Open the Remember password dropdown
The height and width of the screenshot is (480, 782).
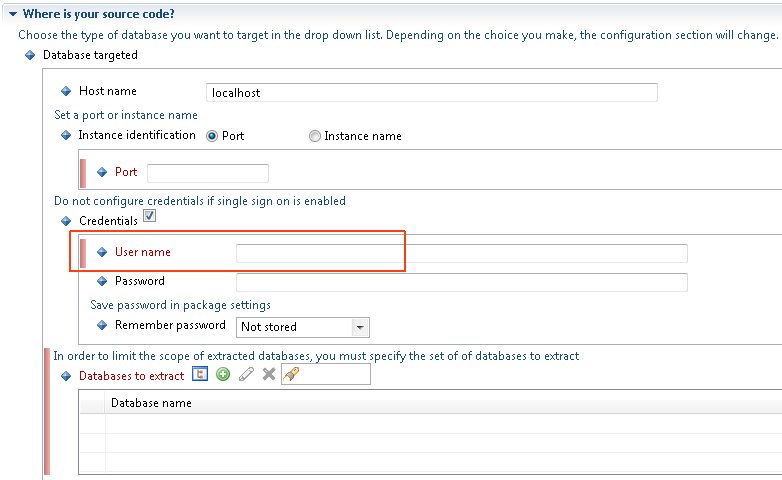[x=360, y=327]
